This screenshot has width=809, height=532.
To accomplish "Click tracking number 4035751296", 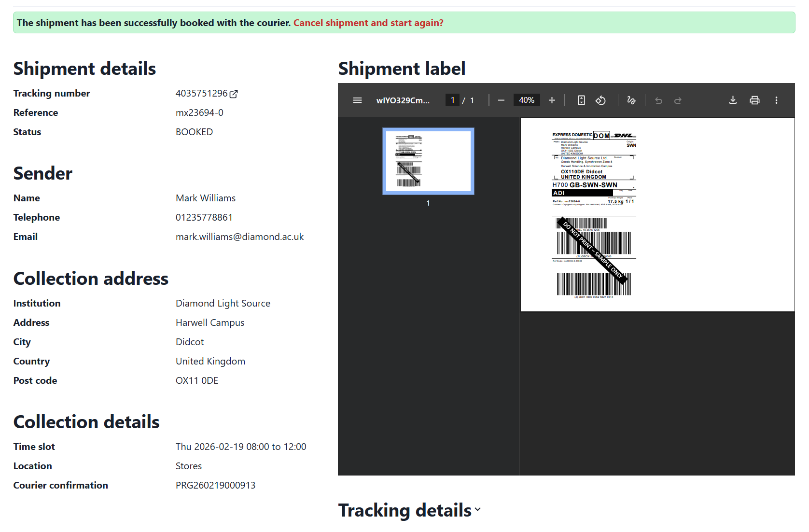I will 201,93.
